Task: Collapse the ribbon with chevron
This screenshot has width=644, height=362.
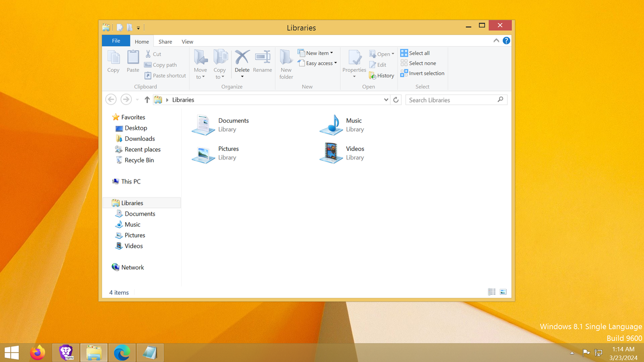Action: [496, 41]
